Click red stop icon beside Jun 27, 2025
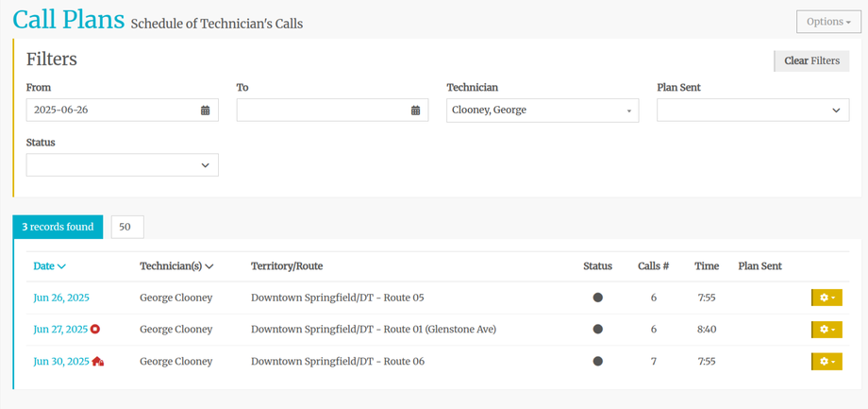Screen dimensions: 868x409 (95, 330)
